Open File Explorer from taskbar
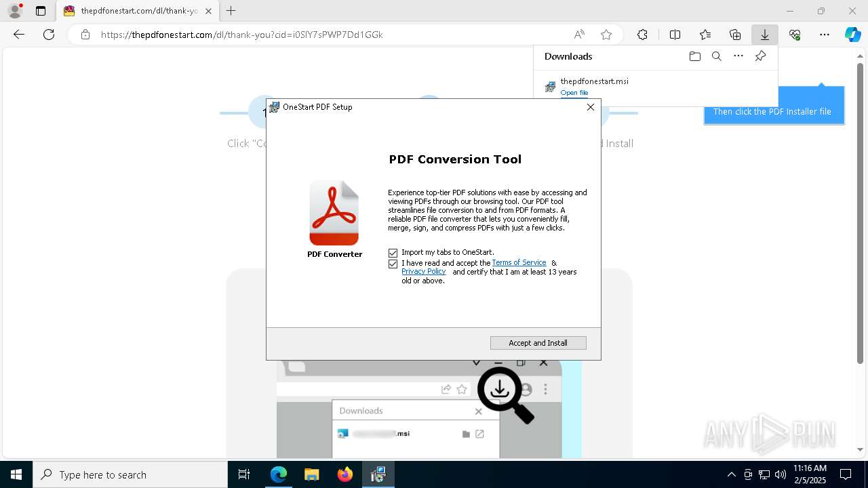The width and height of the screenshot is (868, 488). [x=311, y=474]
